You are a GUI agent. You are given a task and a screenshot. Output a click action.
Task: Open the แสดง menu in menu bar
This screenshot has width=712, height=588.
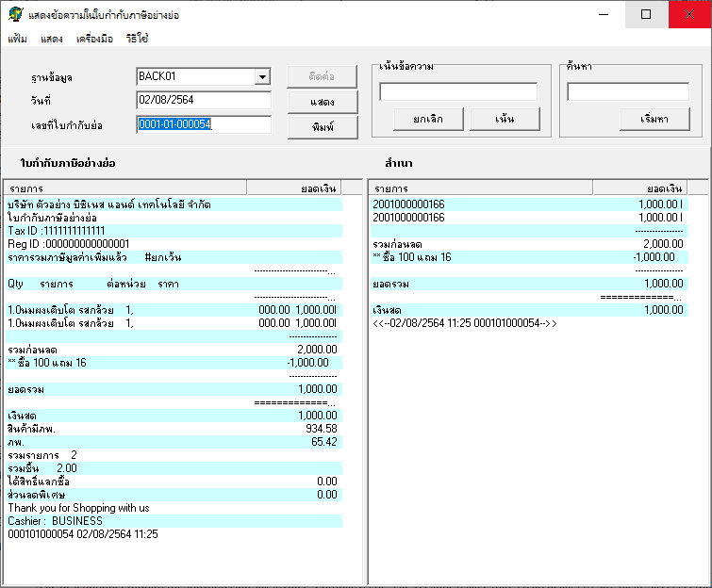point(52,39)
